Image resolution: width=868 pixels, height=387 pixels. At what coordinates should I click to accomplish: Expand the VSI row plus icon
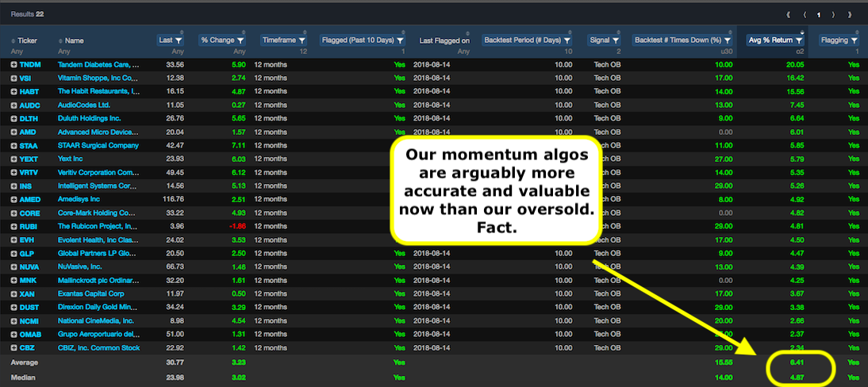(13, 78)
